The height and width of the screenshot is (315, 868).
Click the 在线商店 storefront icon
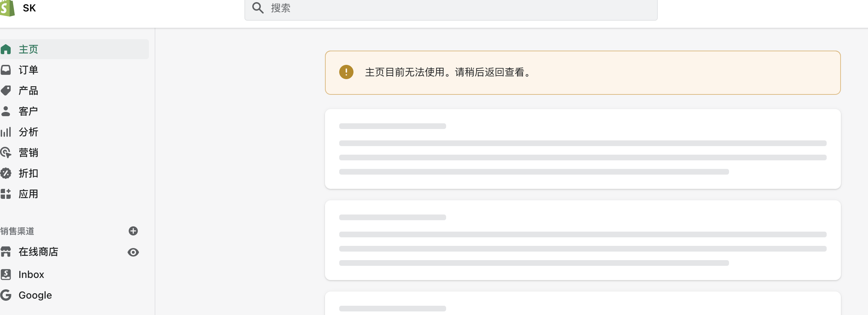click(6, 252)
